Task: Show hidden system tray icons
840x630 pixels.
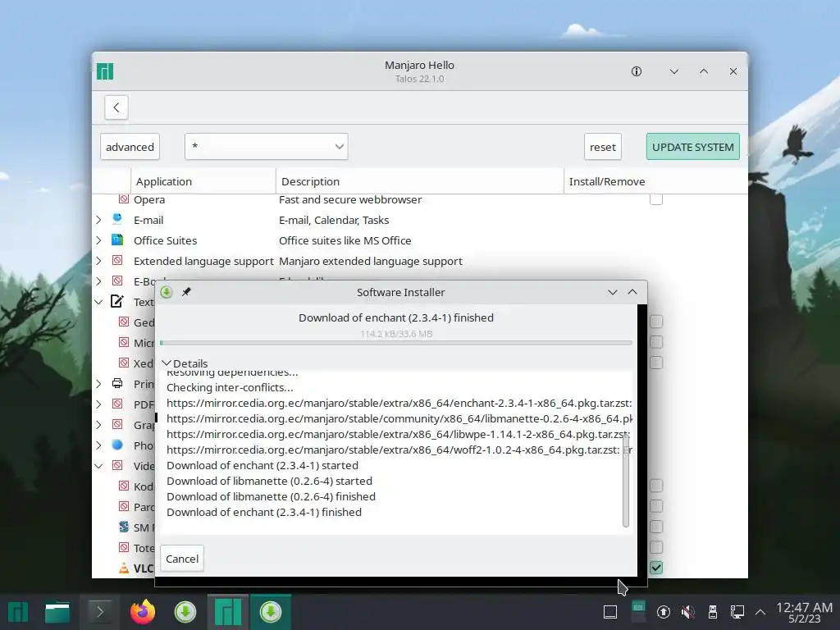Action: pos(760,612)
